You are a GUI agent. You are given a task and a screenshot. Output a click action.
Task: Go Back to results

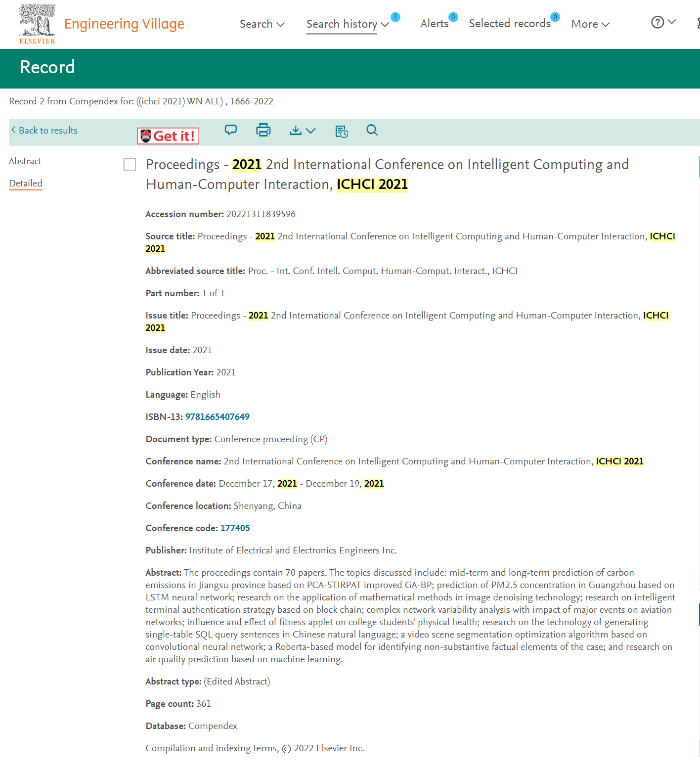point(44,130)
